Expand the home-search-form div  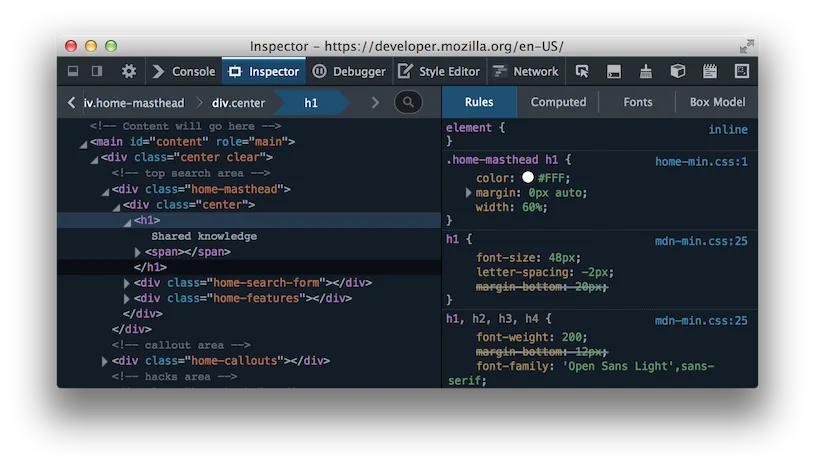(x=126, y=283)
